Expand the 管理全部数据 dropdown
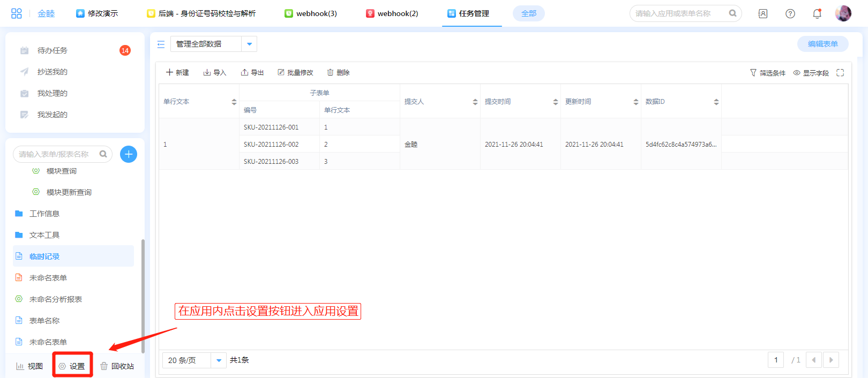This screenshot has height=378, width=868. click(x=249, y=44)
